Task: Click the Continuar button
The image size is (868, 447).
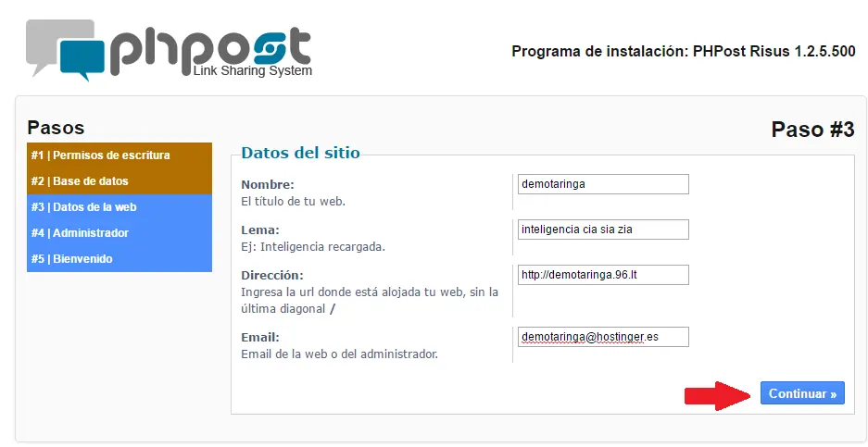Action: point(802,394)
